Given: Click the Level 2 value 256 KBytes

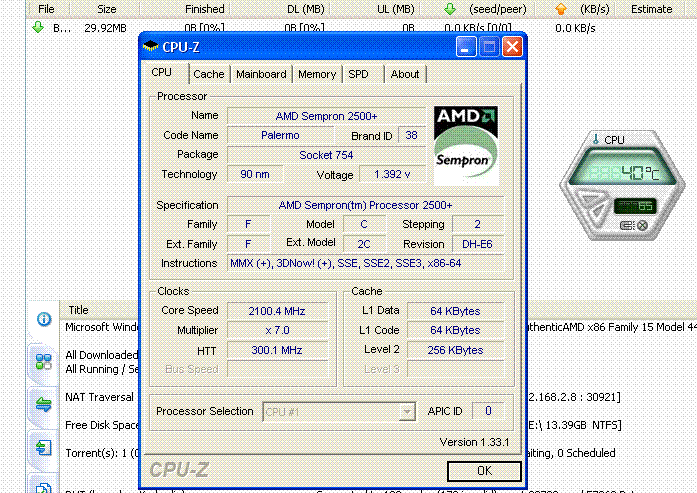Looking at the screenshot, I should coord(455,350).
